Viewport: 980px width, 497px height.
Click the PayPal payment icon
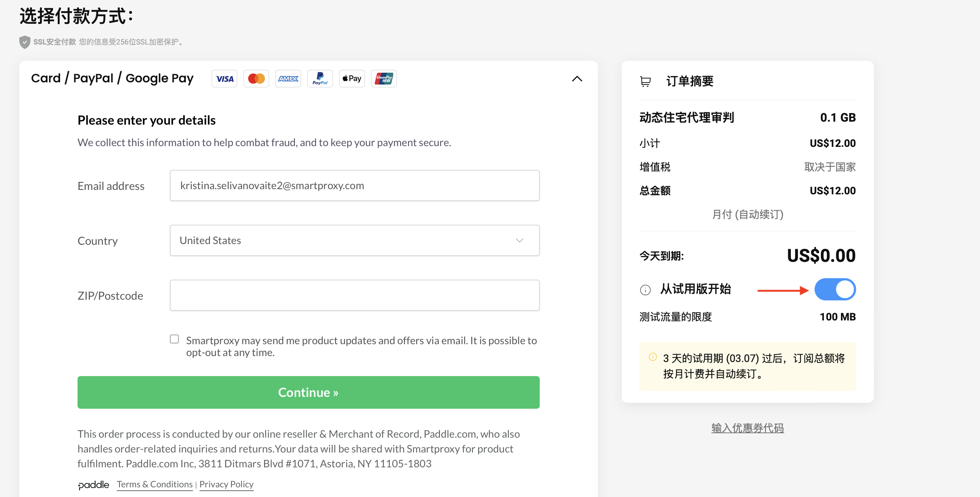pyautogui.click(x=320, y=79)
